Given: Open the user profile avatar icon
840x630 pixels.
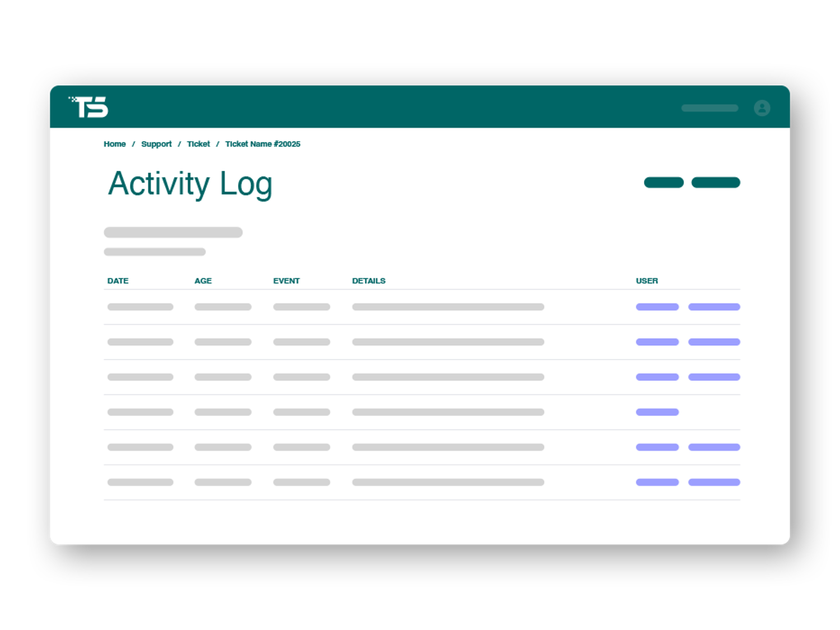Looking at the screenshot, I should click(762, 108).
